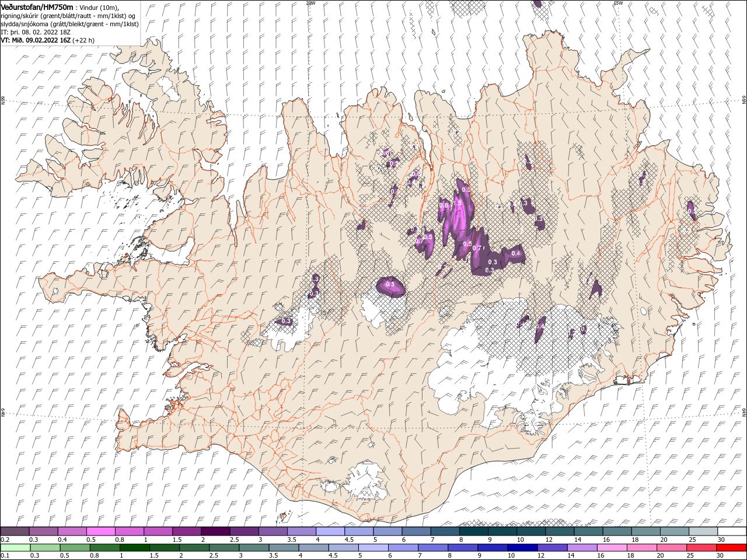Select the dusky purple 0.2 snow-scale swatch
The image size is (747, 560).
(15, 531)
